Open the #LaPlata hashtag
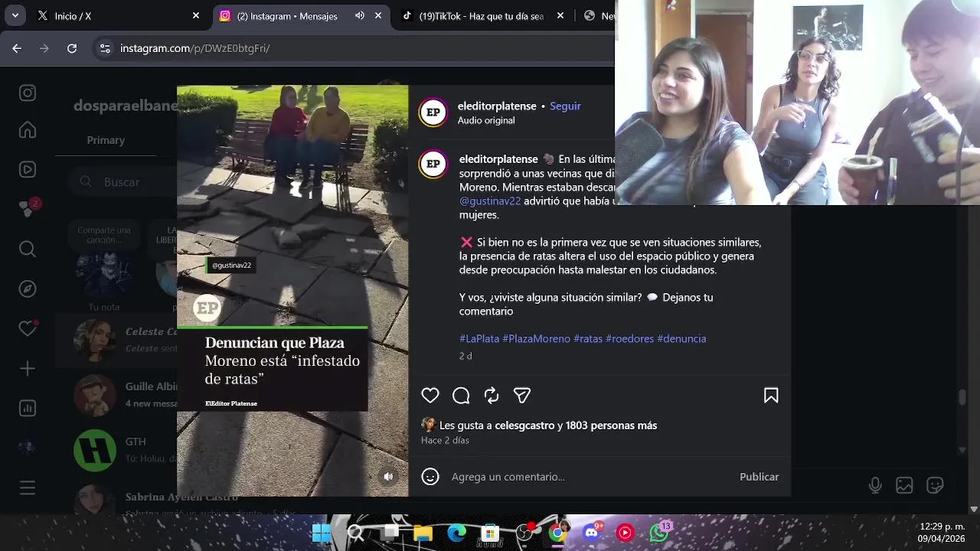Viewport: 980px width, 551px height. pos(479,338)
